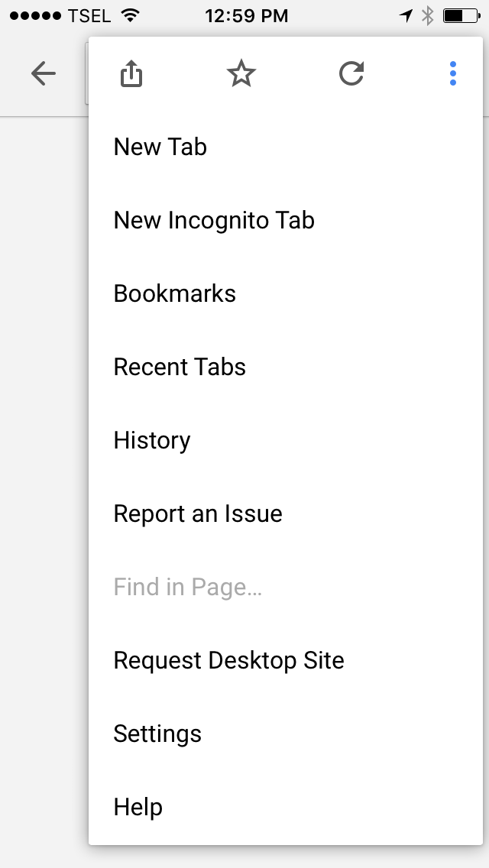This screenshot has height=868, width=489.
Task: Open Chrome Settings
Action: click(x=157, y=734)
